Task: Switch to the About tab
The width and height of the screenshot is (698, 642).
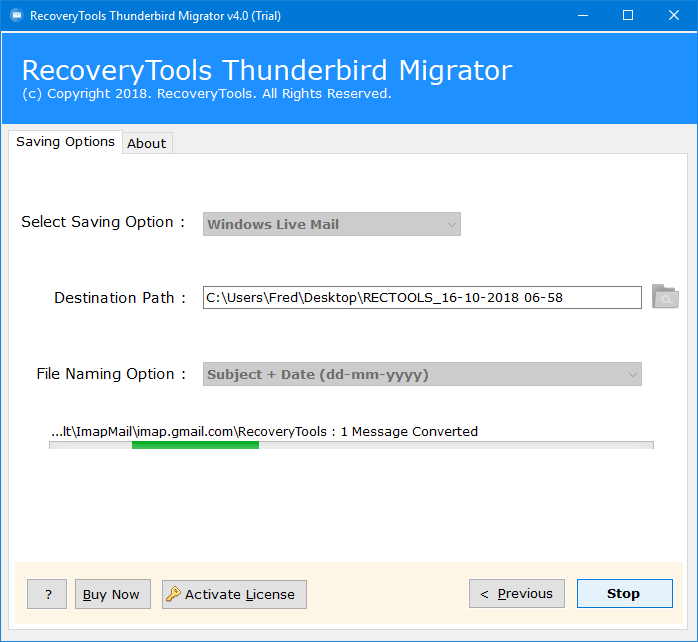Action: [x=147, y=143]
